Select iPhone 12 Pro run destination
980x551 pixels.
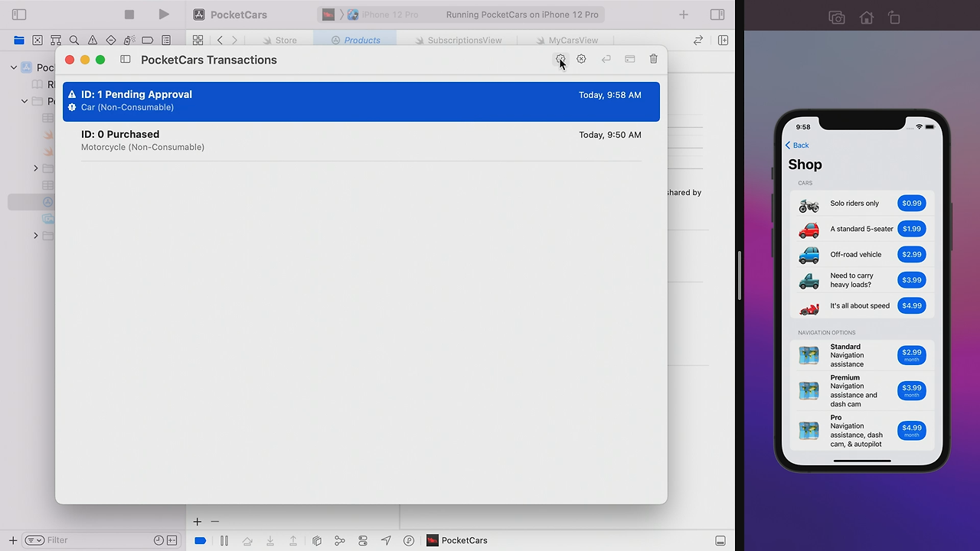[382, 15]
